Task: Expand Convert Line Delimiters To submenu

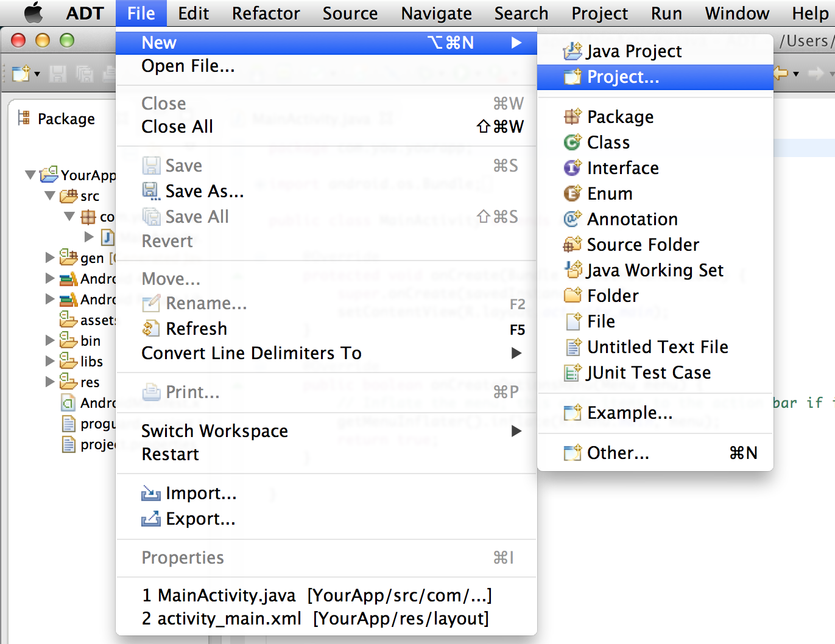Action: pos(326,353)
